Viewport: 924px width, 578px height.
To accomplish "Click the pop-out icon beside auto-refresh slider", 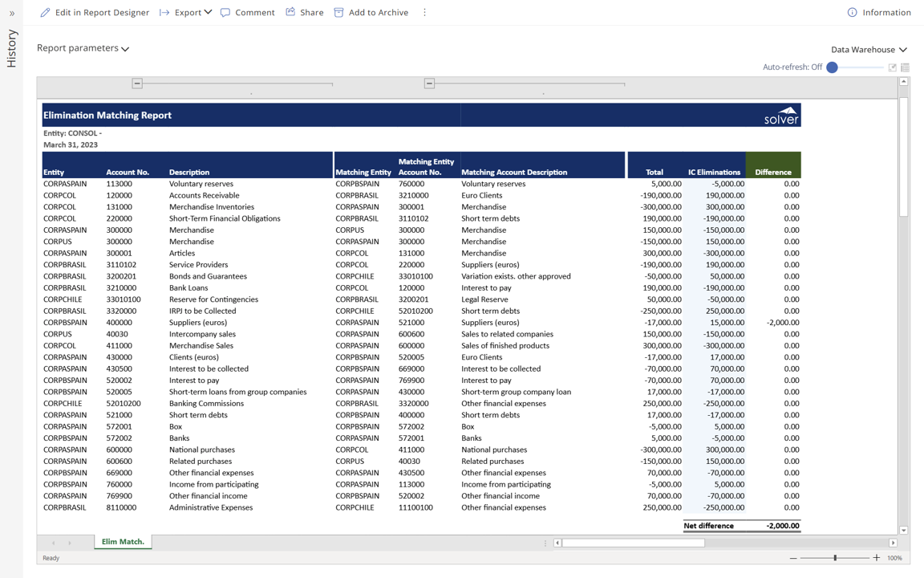I will (892, 67).
